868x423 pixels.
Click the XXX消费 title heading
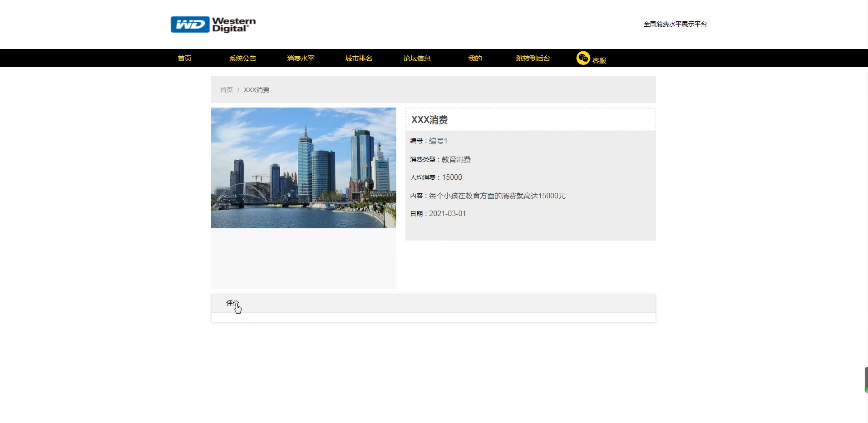click(429, 120)
